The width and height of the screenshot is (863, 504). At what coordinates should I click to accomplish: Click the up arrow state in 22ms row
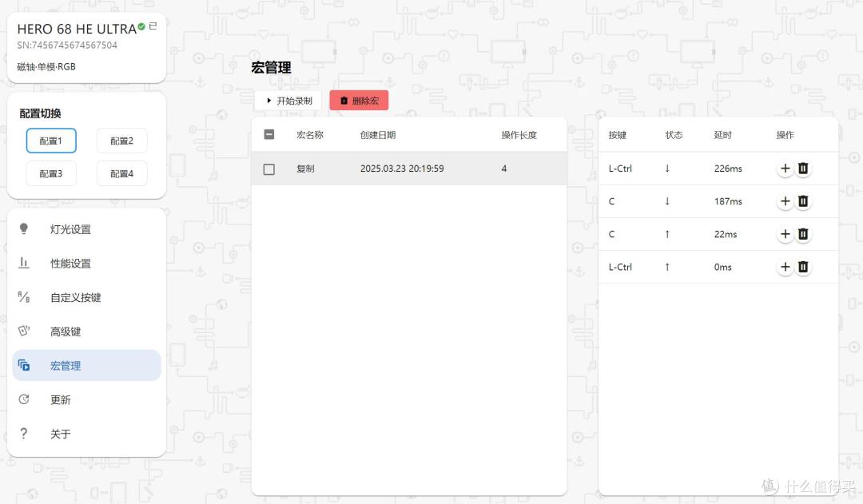click(667, 234)
